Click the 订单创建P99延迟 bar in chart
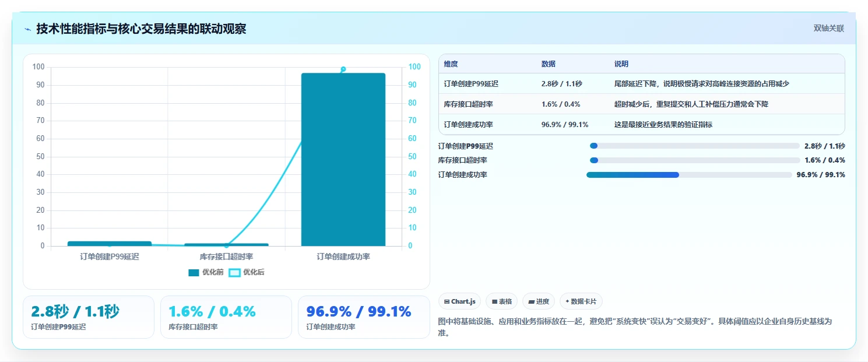The width and height of the screenshot is (868, 362). click(x=109, y=244)
